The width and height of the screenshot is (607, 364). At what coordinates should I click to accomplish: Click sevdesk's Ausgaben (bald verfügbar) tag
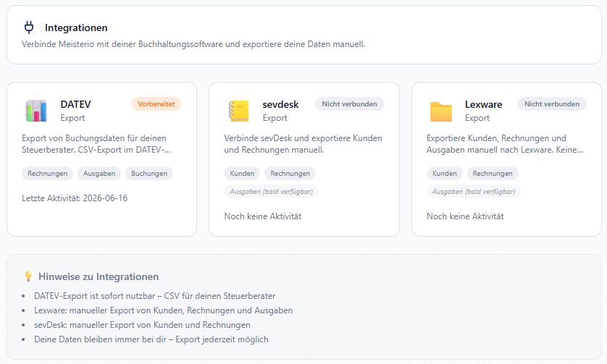pos(271,192)
